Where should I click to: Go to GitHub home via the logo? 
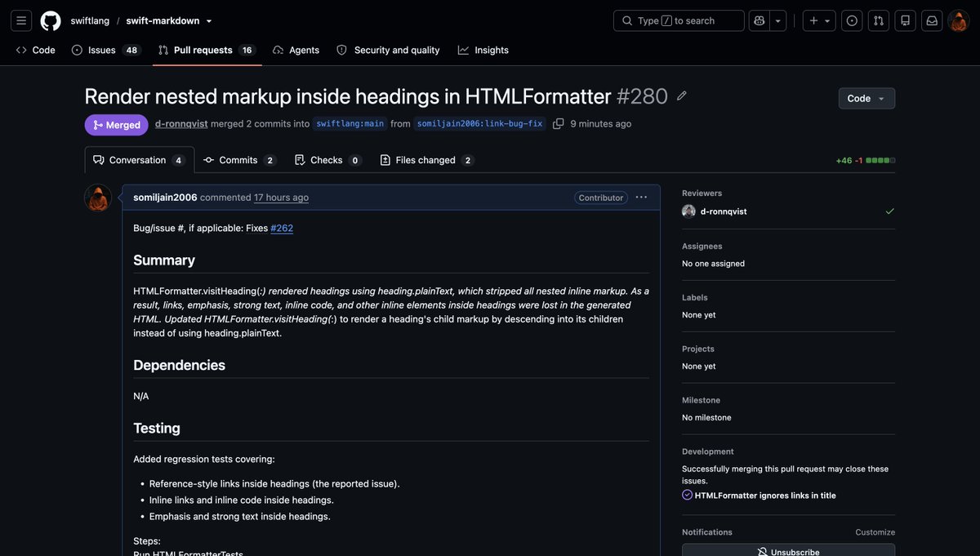click(51, 20)
